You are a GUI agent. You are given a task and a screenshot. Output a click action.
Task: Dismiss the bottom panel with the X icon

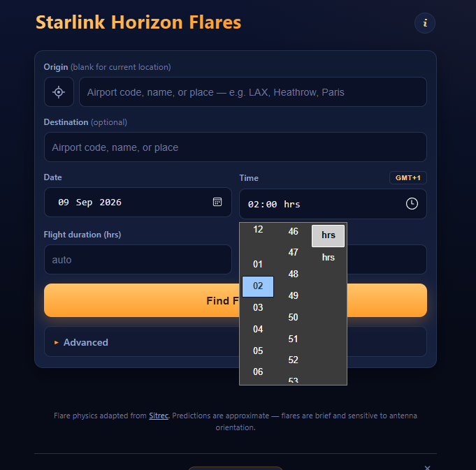coord(427,467)
